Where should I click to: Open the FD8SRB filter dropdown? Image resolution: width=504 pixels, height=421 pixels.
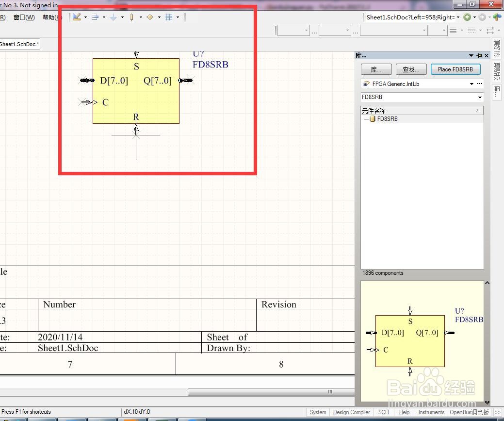[x=480, y=97]
